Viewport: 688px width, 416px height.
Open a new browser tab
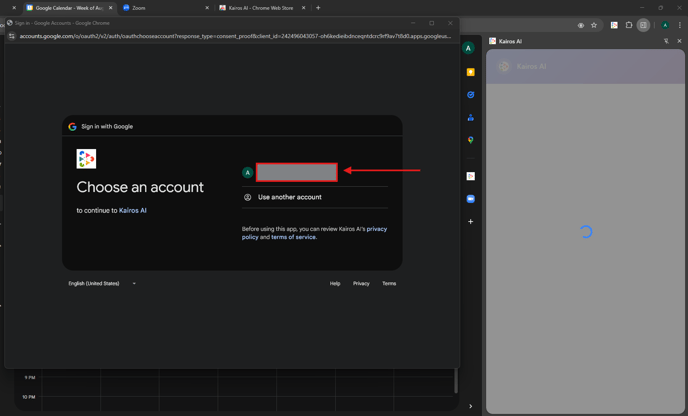[x=318, y=8]
